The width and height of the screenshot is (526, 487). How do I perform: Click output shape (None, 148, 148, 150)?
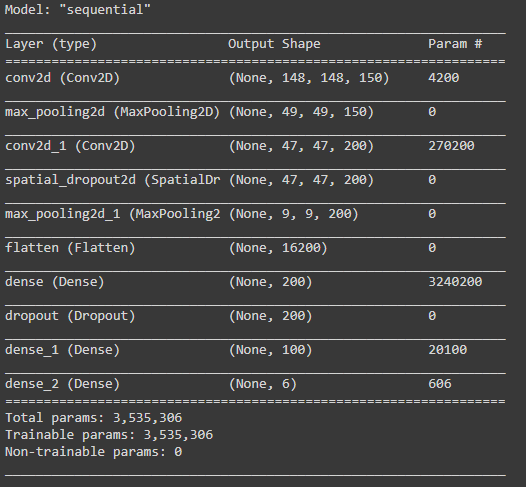pyautogui.click(x=309, y=78)
